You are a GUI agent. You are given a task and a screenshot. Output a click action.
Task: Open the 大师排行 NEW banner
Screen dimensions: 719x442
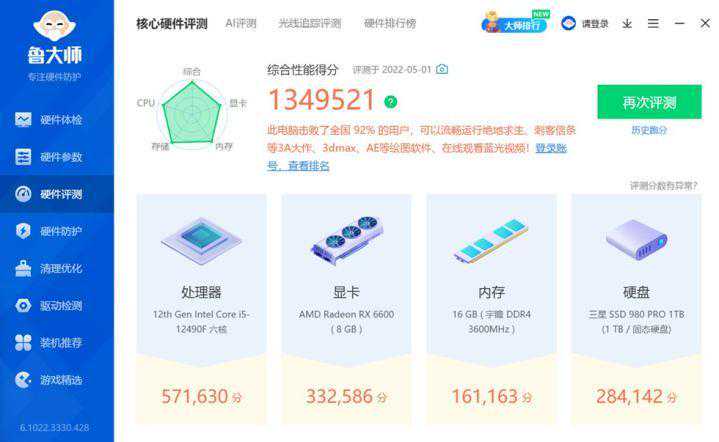[x=515, y=22]
